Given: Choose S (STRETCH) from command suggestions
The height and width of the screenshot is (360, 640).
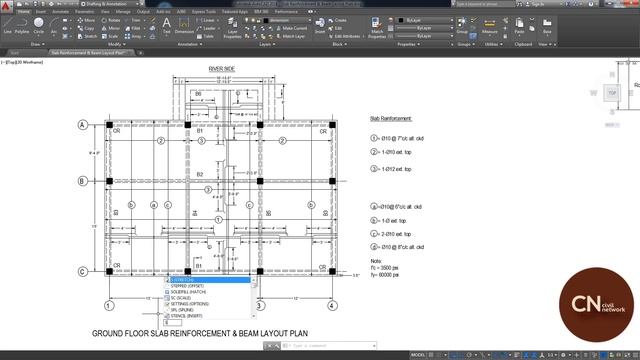Looking at the screenshot, I should click(x=208, y=280).
